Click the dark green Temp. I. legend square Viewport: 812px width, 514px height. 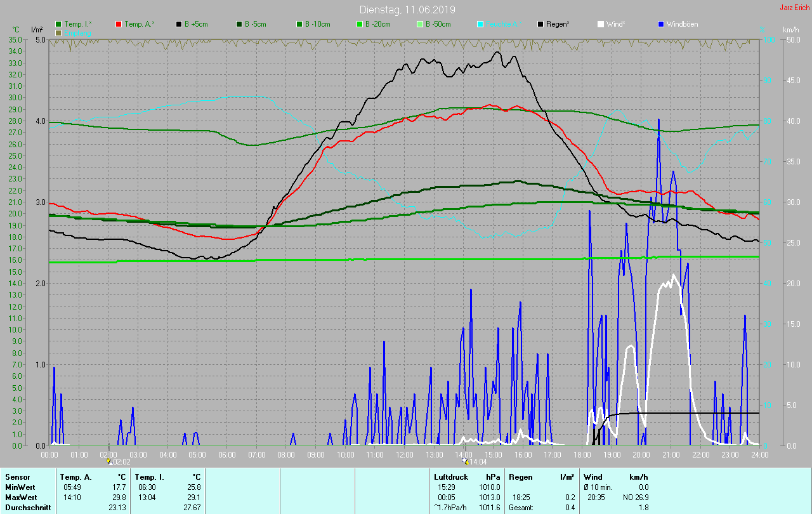pos(59,24)
